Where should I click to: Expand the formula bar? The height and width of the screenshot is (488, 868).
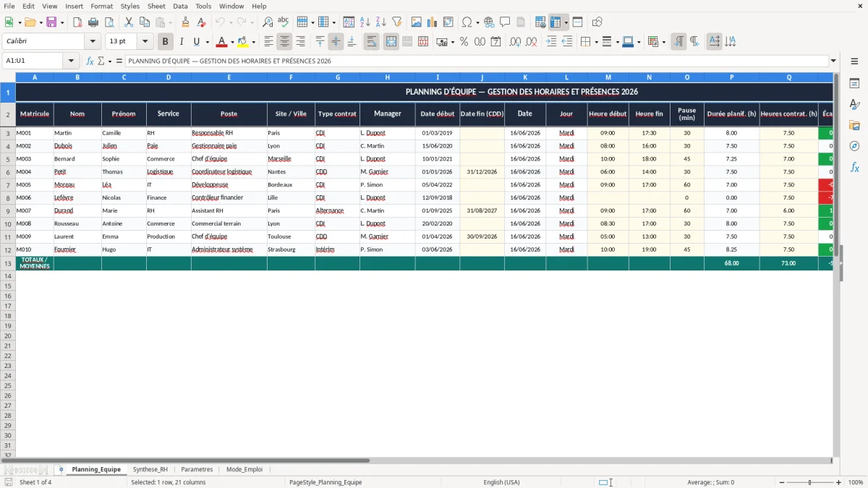click(833, 61)
